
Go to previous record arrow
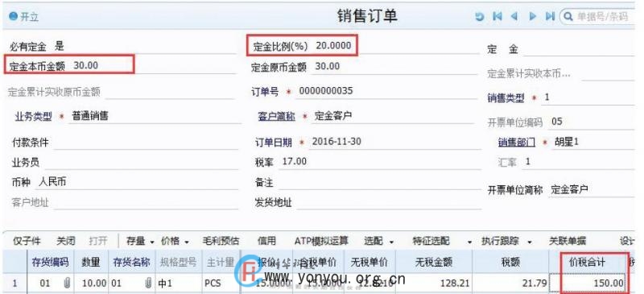[514, 16]
